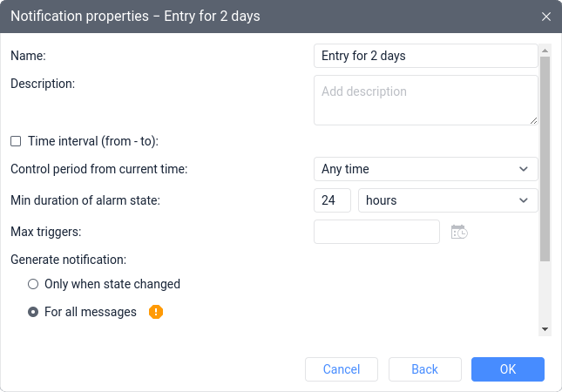Image resolution: width=562 pixels, height=392 pixels.
Task: Click the scroll down arrow
Action: [545, 329]
